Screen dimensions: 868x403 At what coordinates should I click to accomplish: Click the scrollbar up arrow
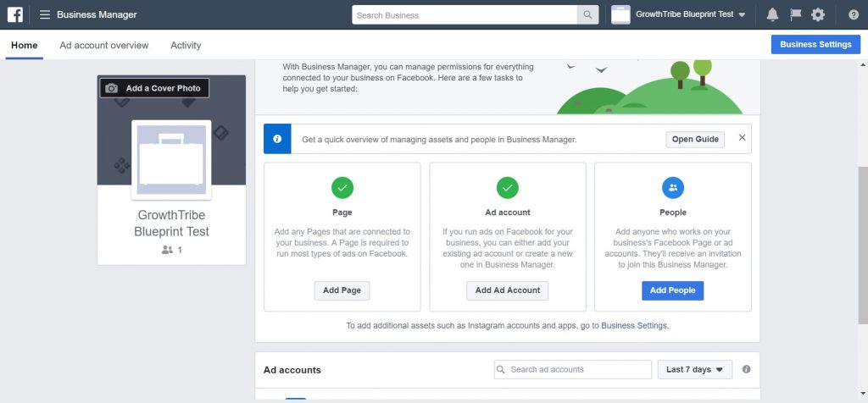coord(863,64)
